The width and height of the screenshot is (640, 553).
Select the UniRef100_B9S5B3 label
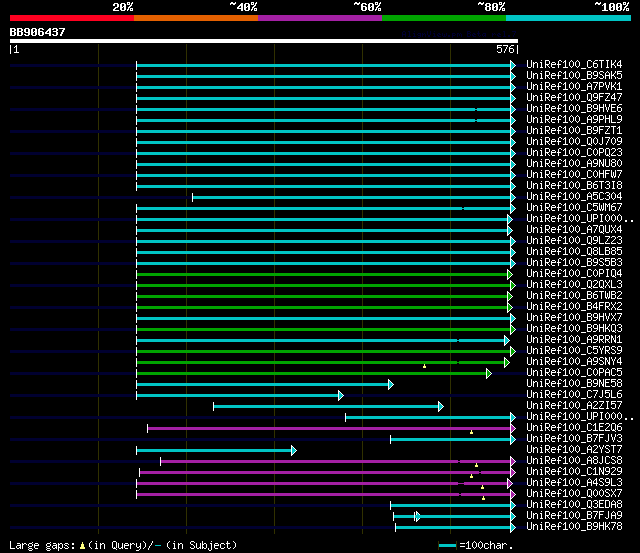(x=574, y=263)
